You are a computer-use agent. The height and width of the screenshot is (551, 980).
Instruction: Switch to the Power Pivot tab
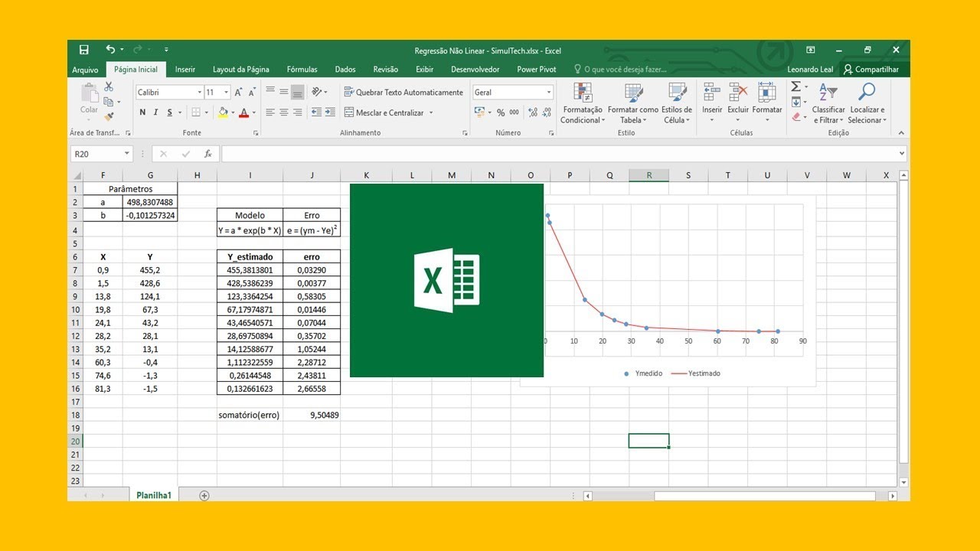tap(537, 70)
